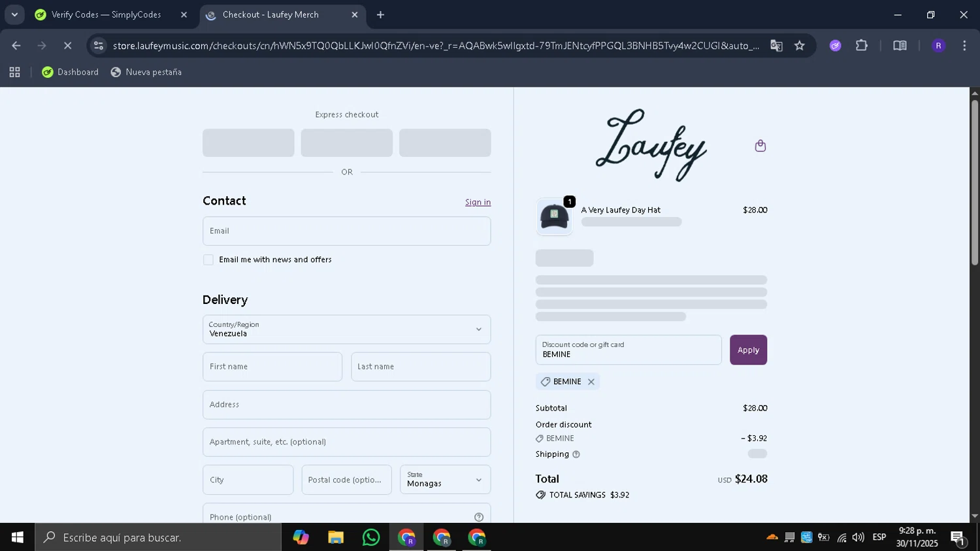Open Copilot from the taskbar

click(301, 537)
